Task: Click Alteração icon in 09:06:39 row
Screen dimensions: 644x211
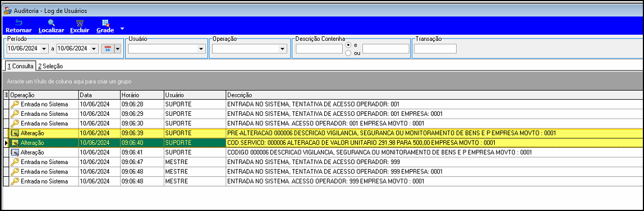Action: [15, 133]
